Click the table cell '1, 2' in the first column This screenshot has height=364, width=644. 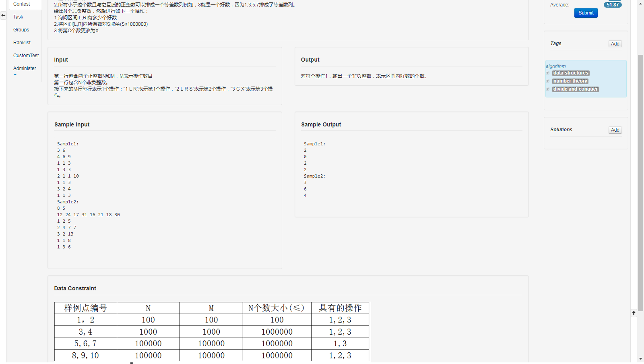tap(86, 320)
